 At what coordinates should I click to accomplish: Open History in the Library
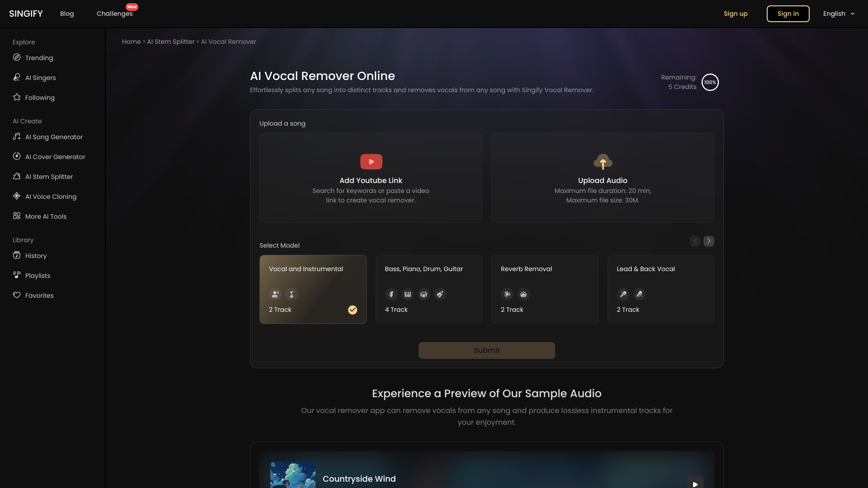(x=36, y=256)
